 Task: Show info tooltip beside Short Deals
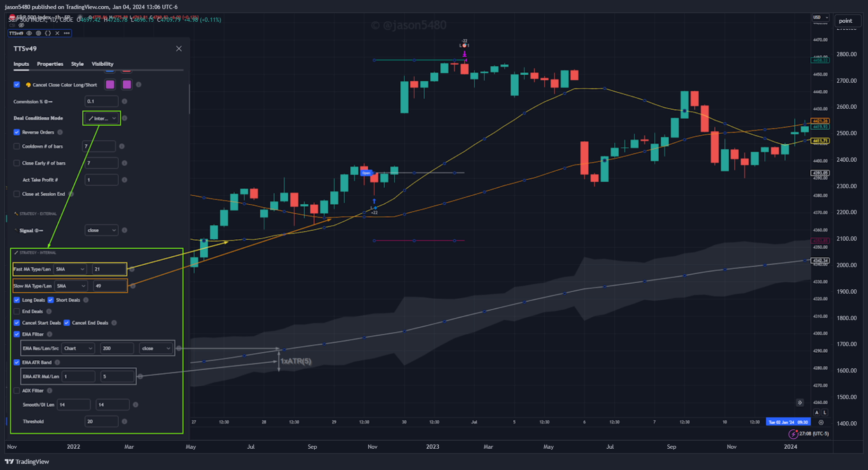point(86,300)
